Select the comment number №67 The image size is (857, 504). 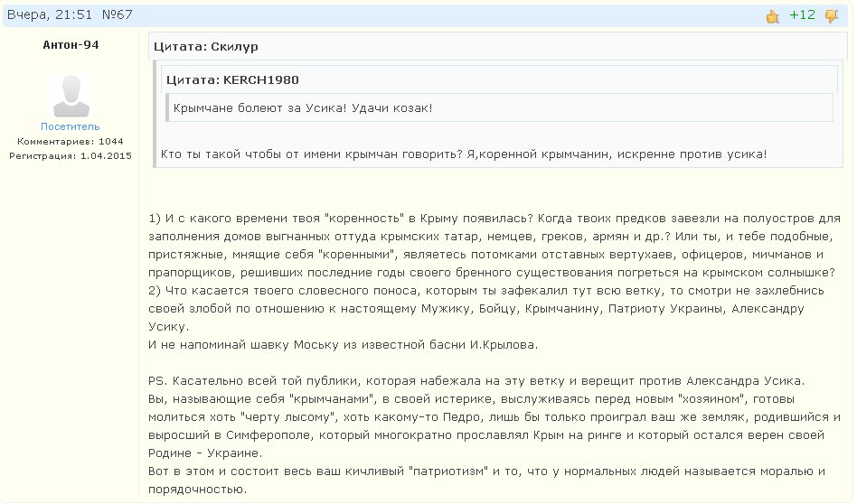[x=117, y=14]
